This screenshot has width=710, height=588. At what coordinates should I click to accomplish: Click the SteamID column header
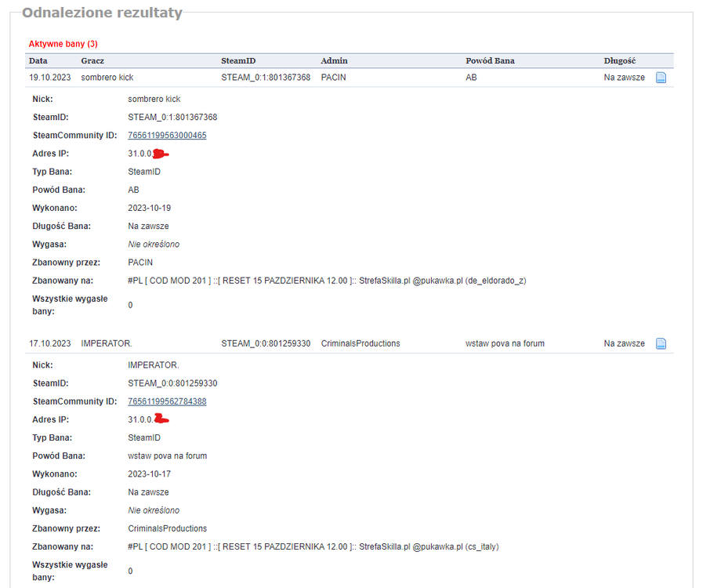coord(238,60)
